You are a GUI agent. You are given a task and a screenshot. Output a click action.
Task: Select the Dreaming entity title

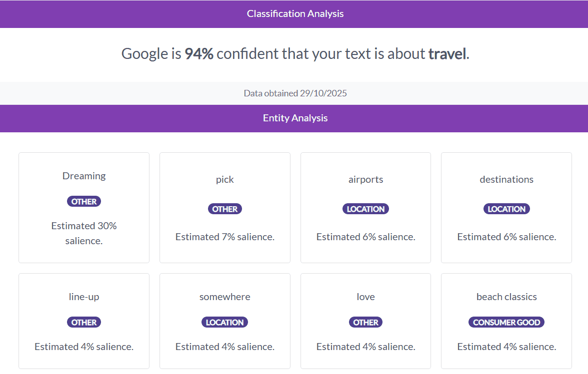84,176
